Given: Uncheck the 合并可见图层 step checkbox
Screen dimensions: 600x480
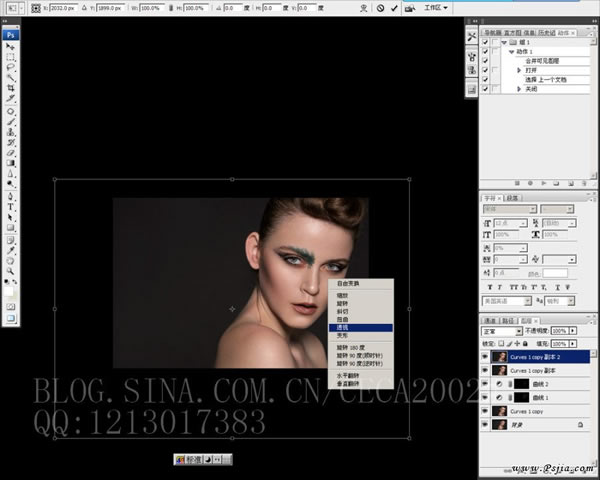Looking at the screenshot, I should (x=485, y=61).
